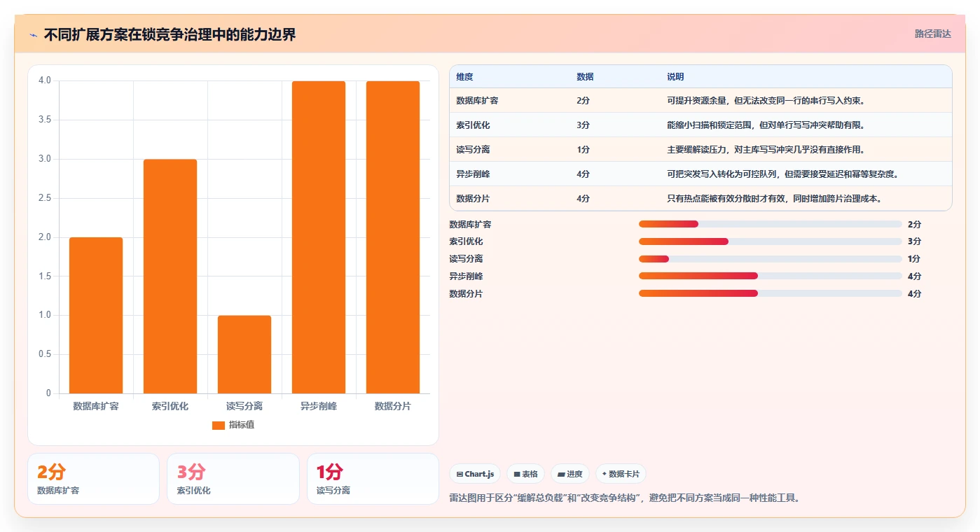Click the 索引优化 progress bar
The image size is (980, 532).
(771, 241)
